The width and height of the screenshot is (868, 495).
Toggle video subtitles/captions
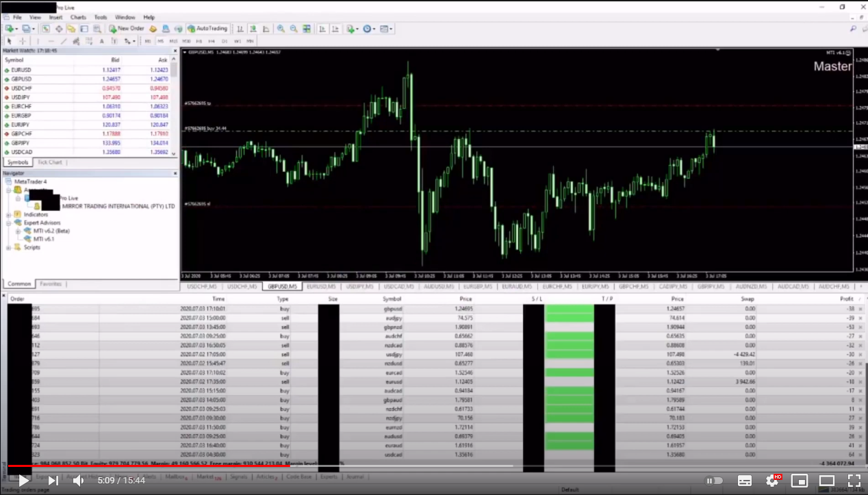tap(745, 481)
